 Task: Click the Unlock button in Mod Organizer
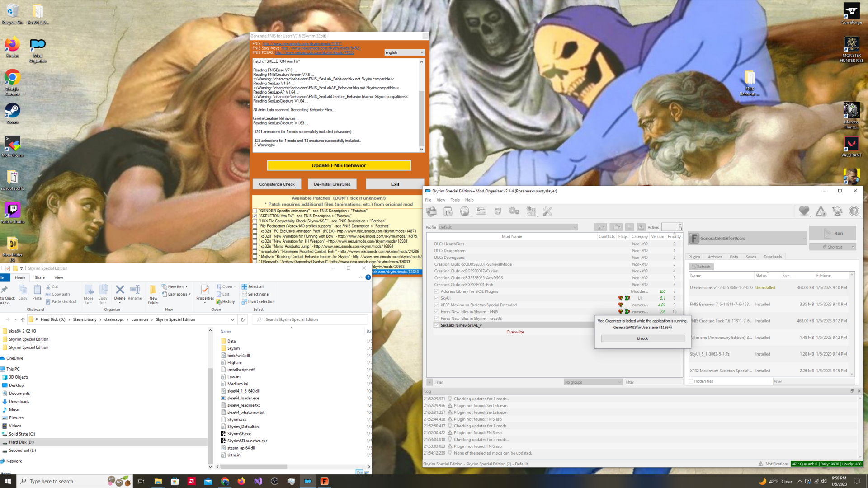coord(642,338)
